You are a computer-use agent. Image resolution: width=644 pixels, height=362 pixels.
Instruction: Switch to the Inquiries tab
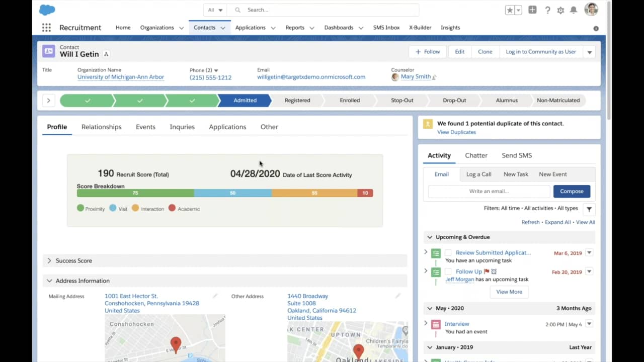(182, 127)
